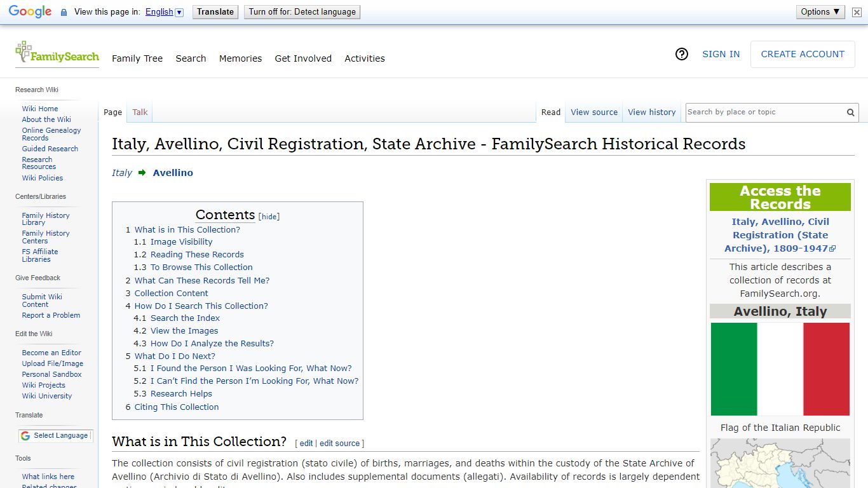Open the English language dropdown
Image resolution: width=868 pixels, height=488 pixels.
click(164, 11)
